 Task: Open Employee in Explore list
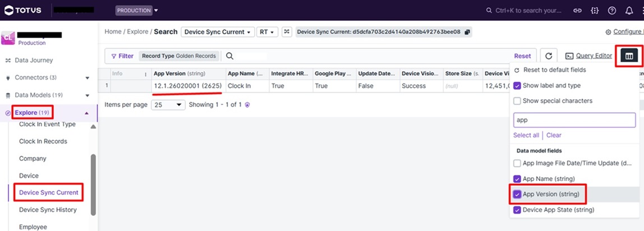pyautogui.click(x=33, y=227)
